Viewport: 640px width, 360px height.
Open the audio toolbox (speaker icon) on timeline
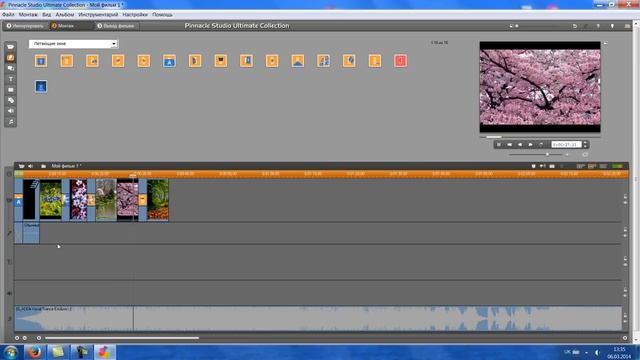[31, 166]
